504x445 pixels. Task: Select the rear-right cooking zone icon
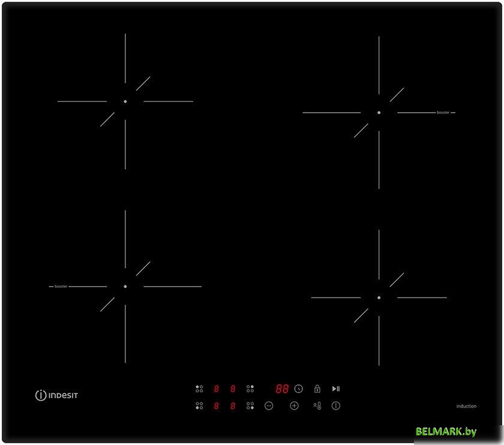pos(250,389)
